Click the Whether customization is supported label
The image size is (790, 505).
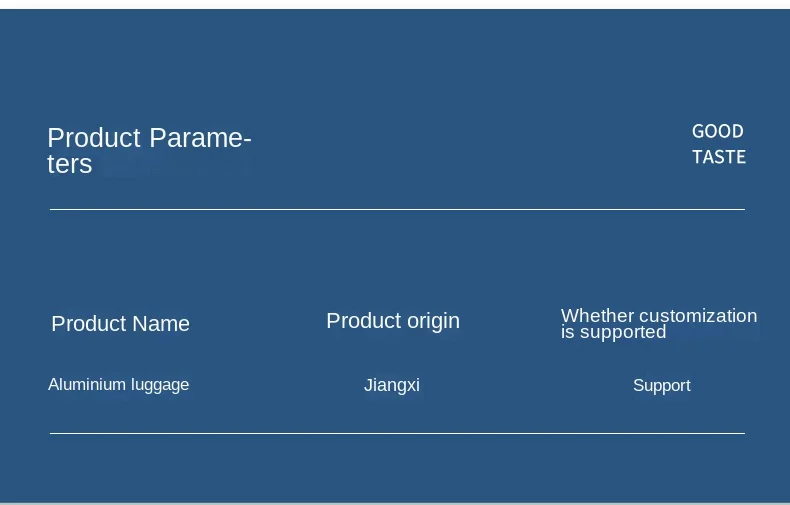tap(659, 324)
